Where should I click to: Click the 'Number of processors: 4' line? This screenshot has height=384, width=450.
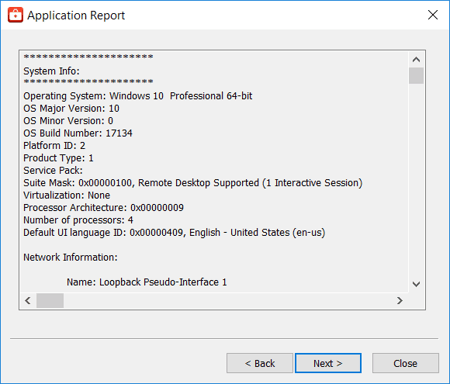(x=78, y=220)
